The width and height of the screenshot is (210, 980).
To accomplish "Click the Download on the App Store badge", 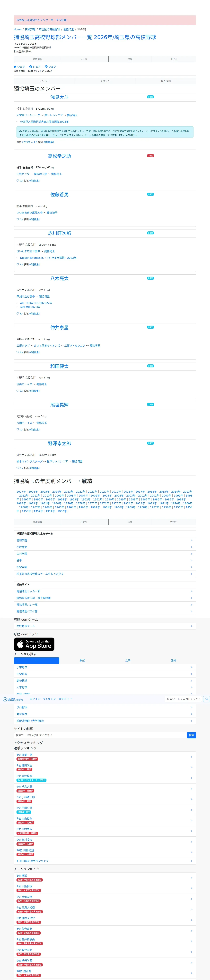I will coord(34,644).
